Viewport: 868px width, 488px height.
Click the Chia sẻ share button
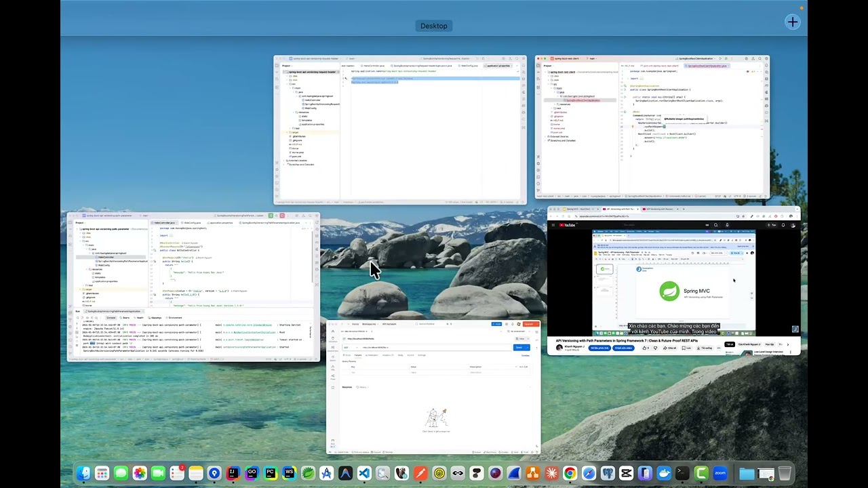click(x=670, y=348)
